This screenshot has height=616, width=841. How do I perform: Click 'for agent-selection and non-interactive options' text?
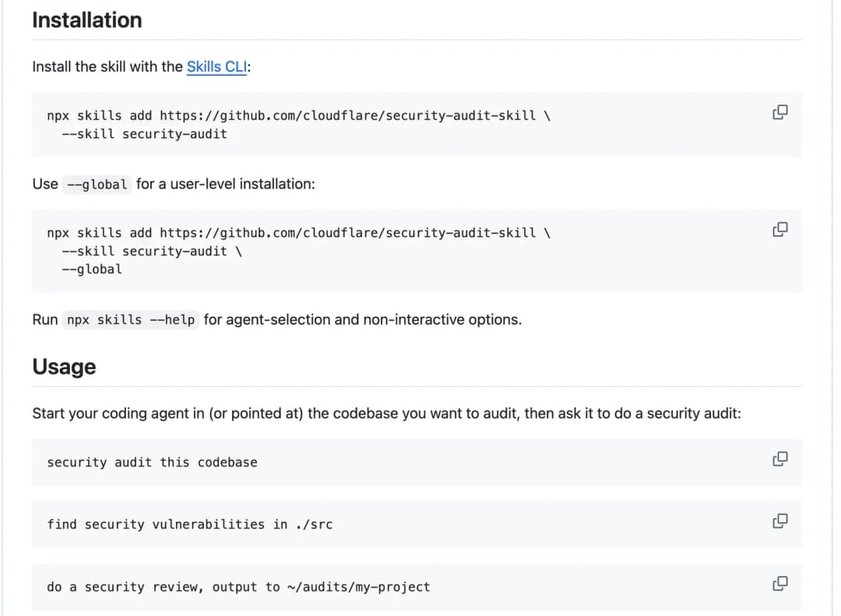click(x=363, y=320)
